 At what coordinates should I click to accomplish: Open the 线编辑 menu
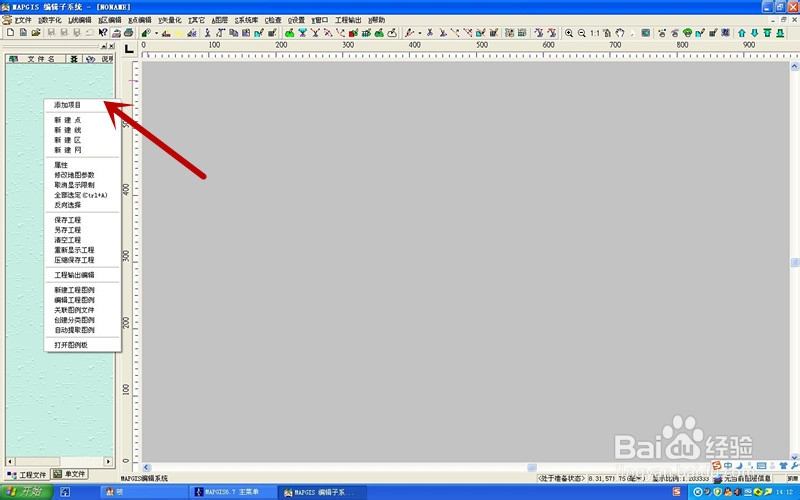tap(80, 20)
